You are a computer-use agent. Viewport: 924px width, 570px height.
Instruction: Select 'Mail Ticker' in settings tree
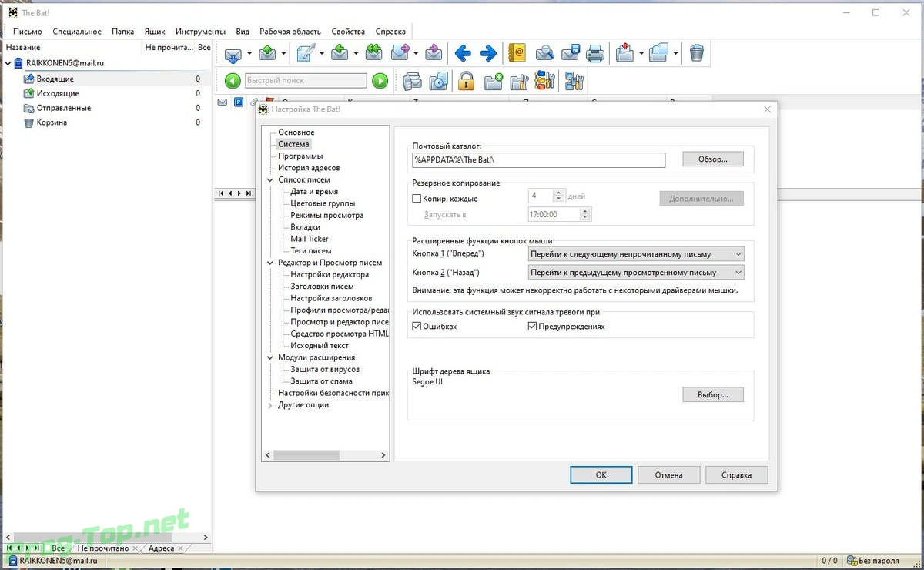310,239
